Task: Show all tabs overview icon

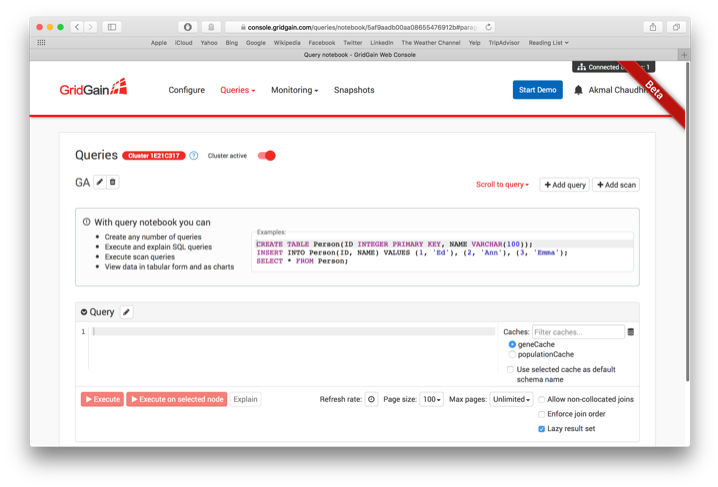Action: [676, 27]
